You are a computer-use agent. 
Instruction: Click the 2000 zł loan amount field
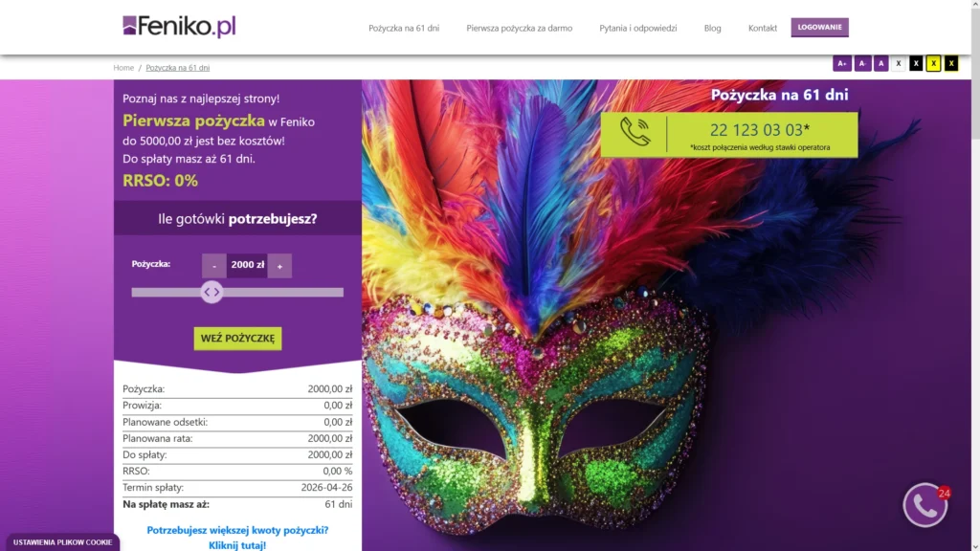(247, 266)
